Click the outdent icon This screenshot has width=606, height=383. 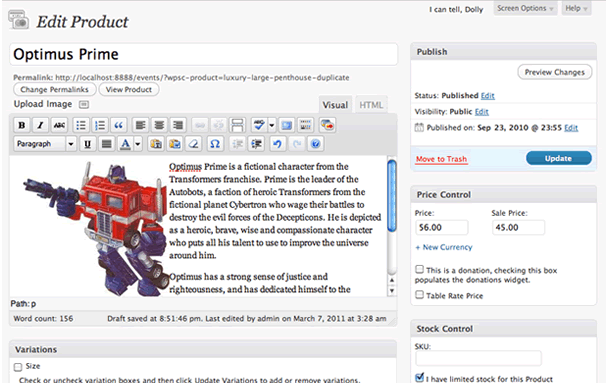237,144
